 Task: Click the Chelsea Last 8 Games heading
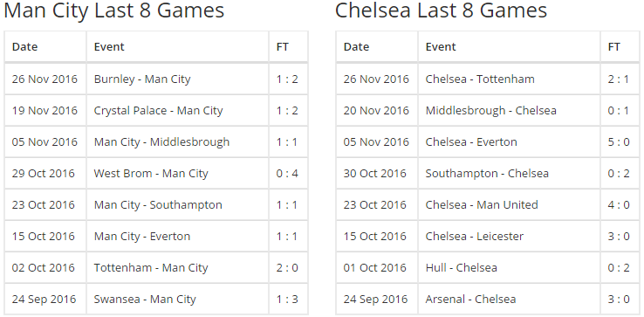click(441, 10)
